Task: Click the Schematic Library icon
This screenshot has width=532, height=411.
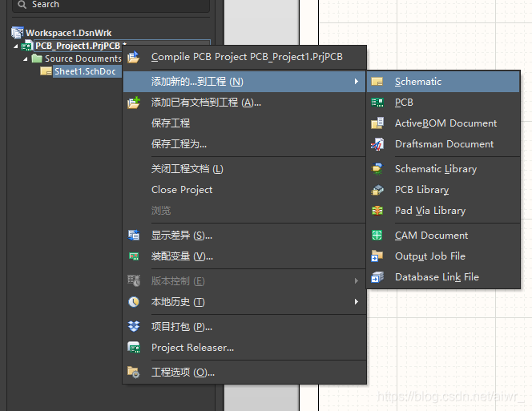Action: 377,169
